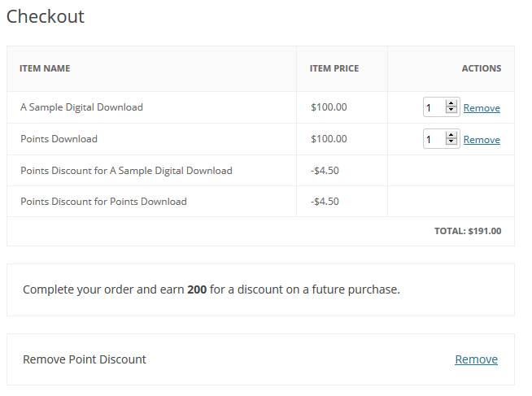
Task: Select the A Sample Digital Download item name
Action: 81,107
